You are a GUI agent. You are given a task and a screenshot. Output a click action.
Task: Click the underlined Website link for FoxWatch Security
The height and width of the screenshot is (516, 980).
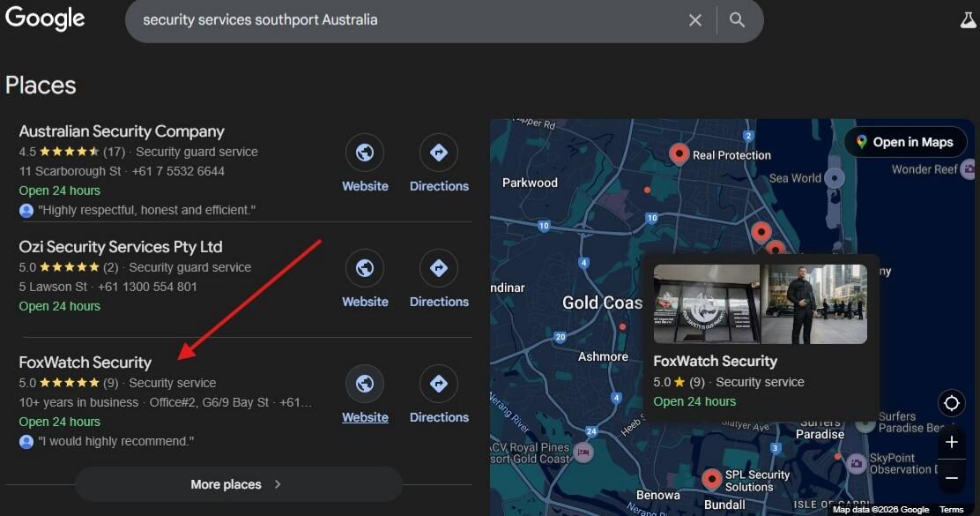(365, 417)
